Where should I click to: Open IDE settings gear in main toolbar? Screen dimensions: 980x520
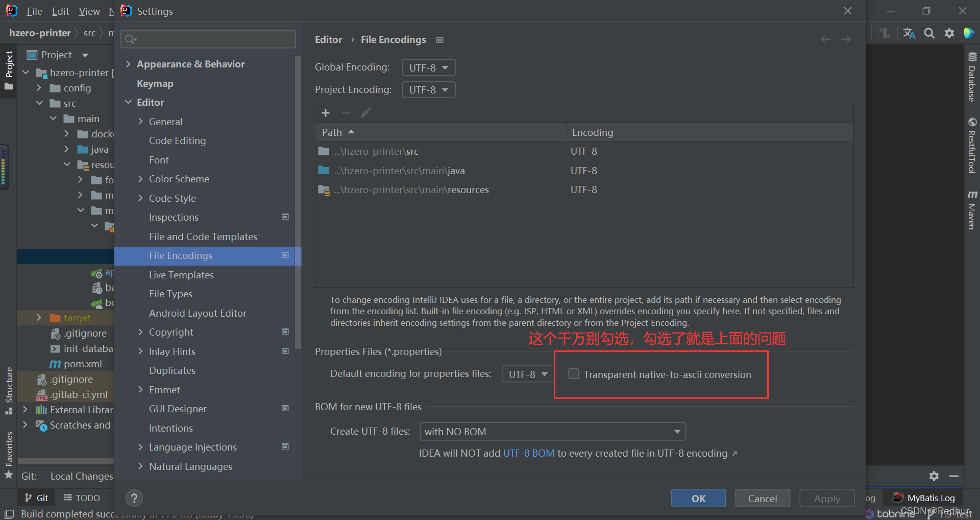pyautogui.click(x=949, y=33)
